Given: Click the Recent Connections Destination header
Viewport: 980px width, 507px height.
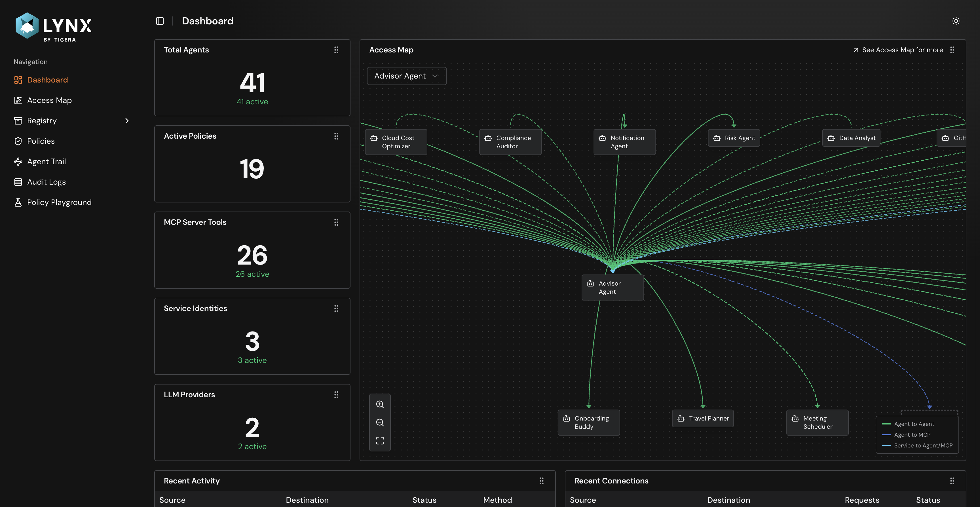Looking at the screenshot, I should click(728, 500).
